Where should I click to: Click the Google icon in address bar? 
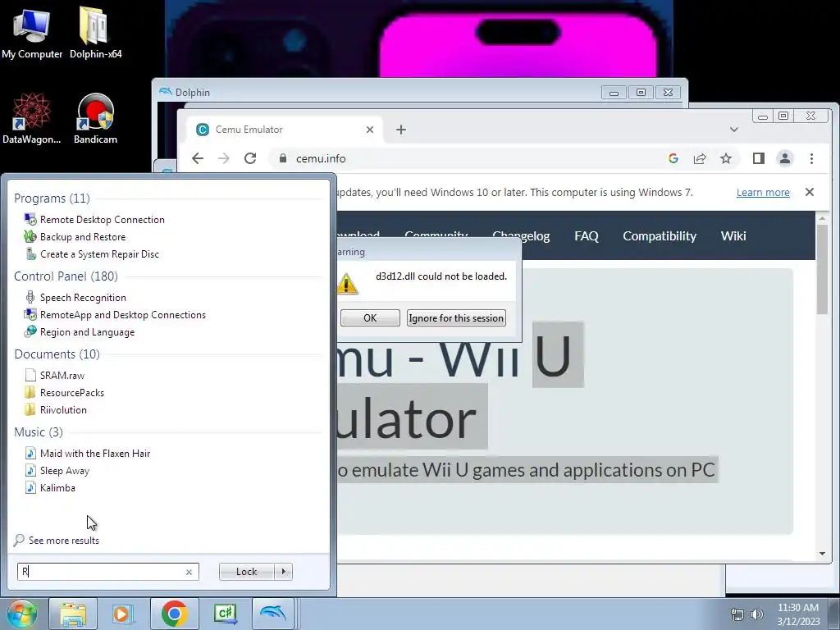(x=673, y=158)
